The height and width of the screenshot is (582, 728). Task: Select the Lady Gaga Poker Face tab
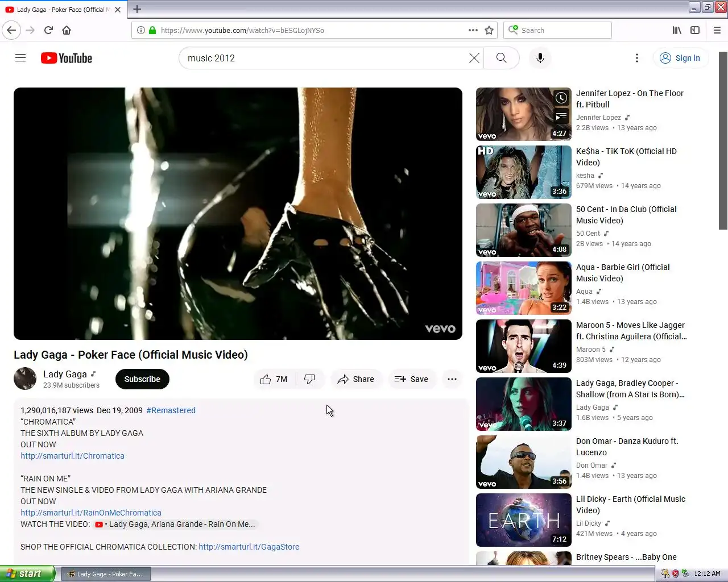tap(64, 10)
